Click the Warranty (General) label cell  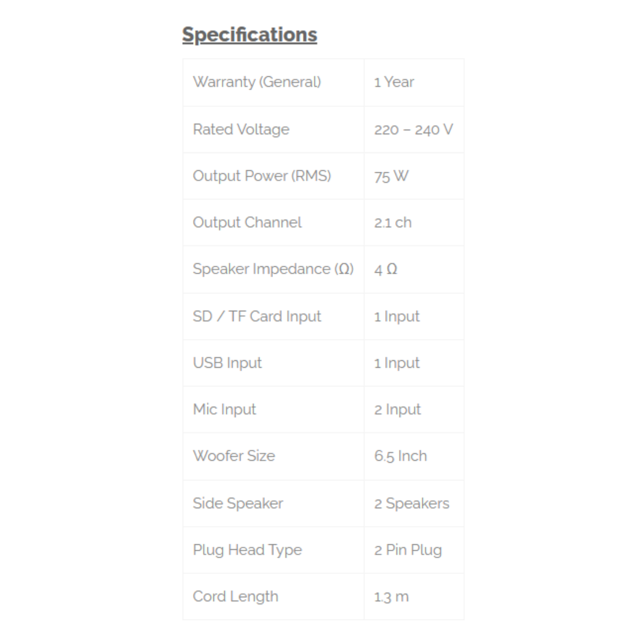[257, 82]
